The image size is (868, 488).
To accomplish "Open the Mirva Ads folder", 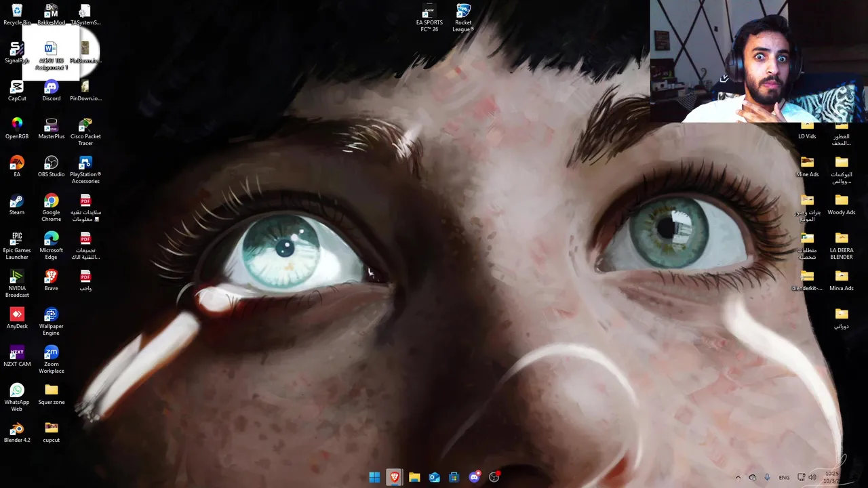I will tap(842, 280).
